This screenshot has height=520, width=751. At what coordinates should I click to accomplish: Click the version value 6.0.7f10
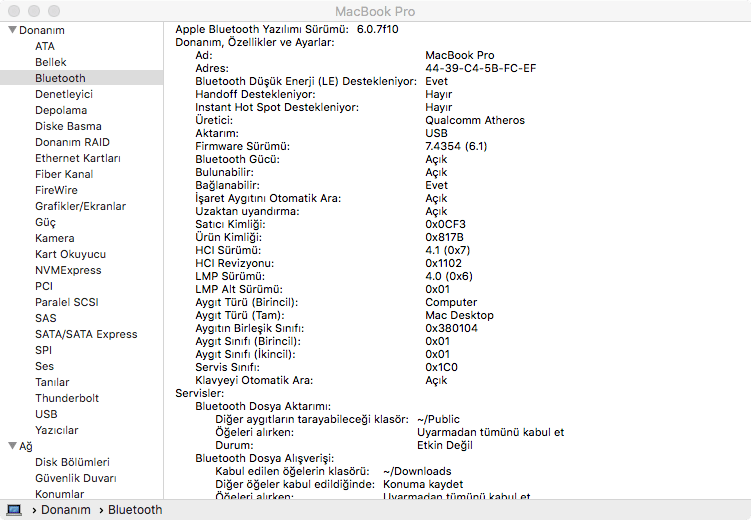coord(377,29)
